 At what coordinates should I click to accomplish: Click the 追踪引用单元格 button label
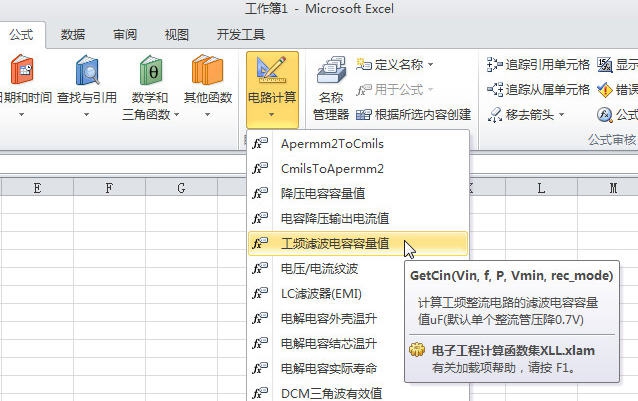[548, 65]
